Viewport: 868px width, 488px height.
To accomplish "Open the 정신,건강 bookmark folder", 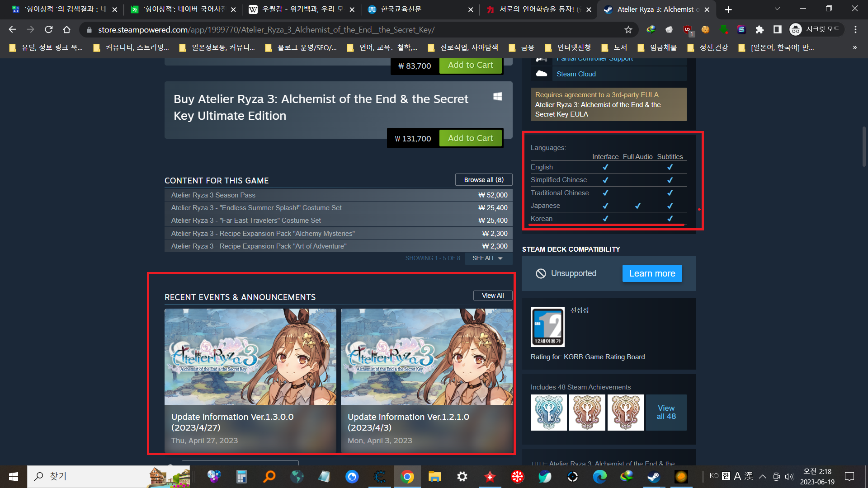I will [x=708, y=47].
